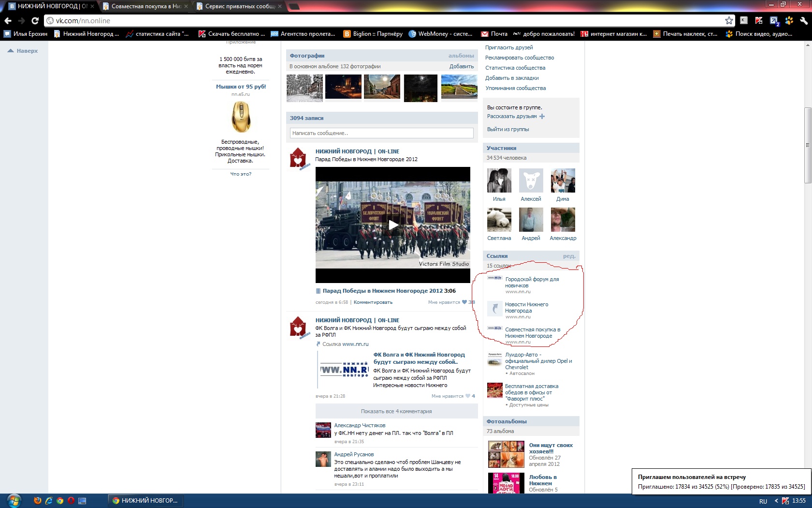Open Статистика сообщества link
This screenshot has width=812, height=508.
point(515,68)
